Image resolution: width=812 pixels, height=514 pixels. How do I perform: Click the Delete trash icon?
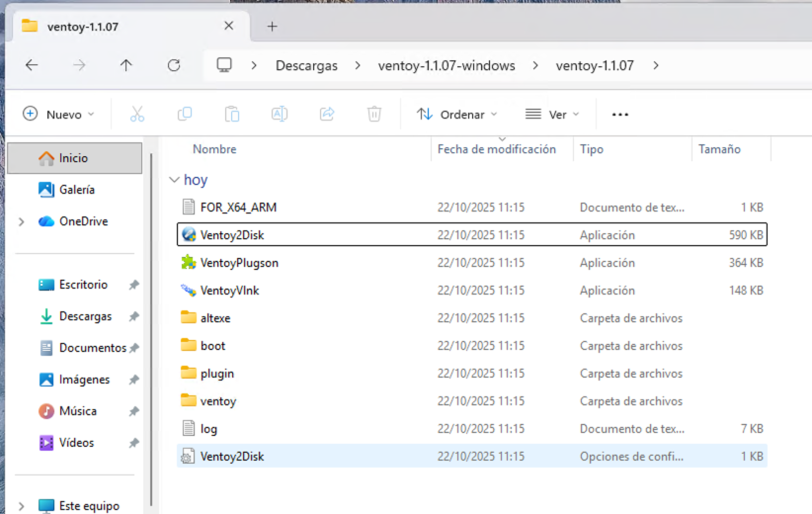coord(374,114)
